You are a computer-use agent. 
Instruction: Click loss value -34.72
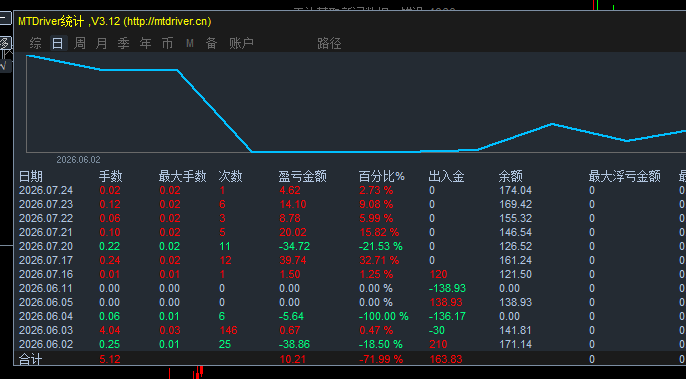(294, 246)
